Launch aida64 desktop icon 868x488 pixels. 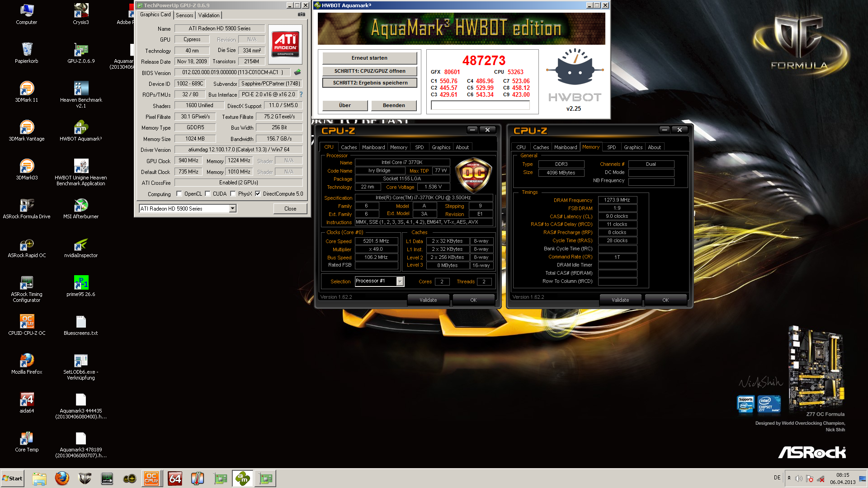pyautogui.click(x=27, y=402)
